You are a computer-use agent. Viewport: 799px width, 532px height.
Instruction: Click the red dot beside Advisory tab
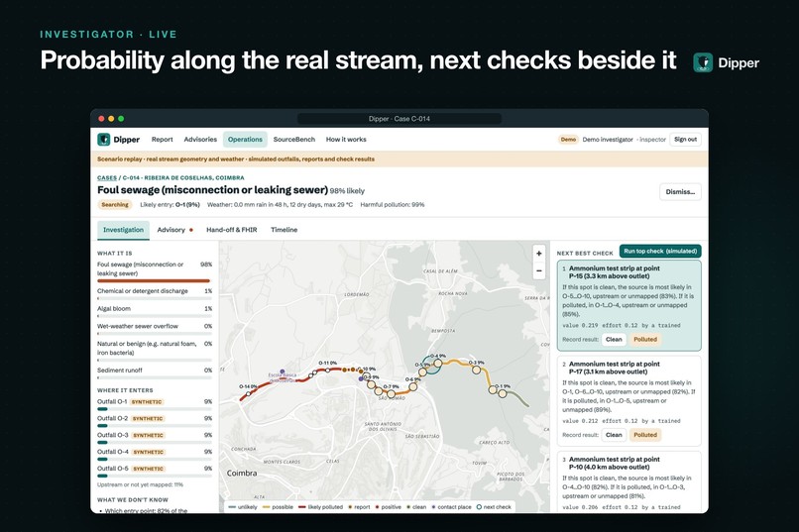191,230
